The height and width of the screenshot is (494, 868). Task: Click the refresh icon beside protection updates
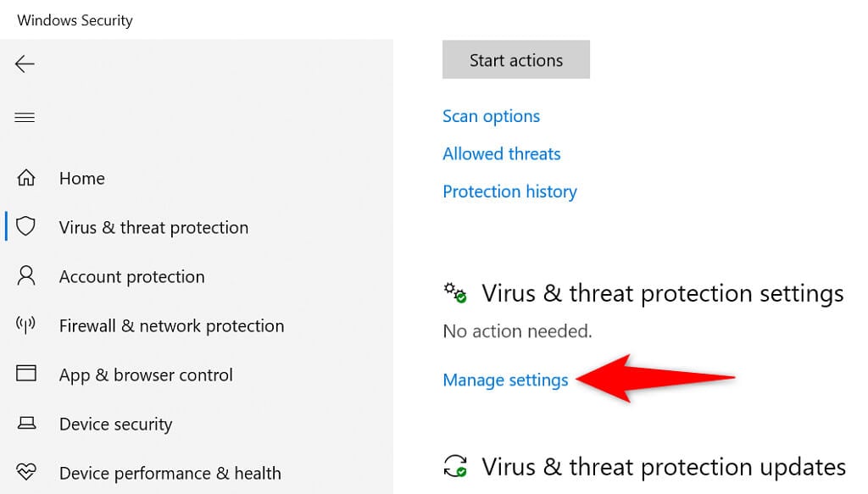click(455, 466)
